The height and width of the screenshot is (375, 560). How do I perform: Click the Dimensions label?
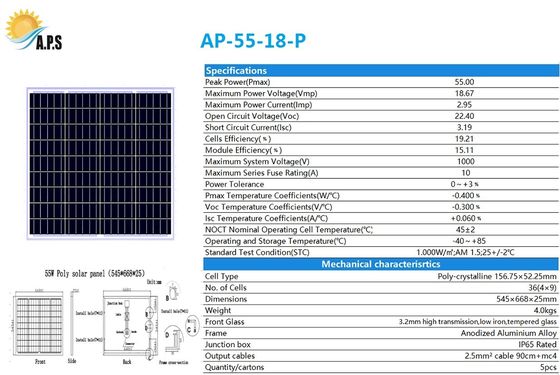pyautogui.click(x=226, y=299)
